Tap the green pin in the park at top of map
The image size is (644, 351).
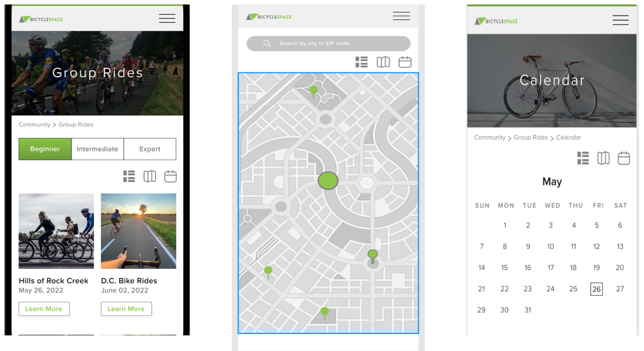pyautogui.click(x=314, y=92)
